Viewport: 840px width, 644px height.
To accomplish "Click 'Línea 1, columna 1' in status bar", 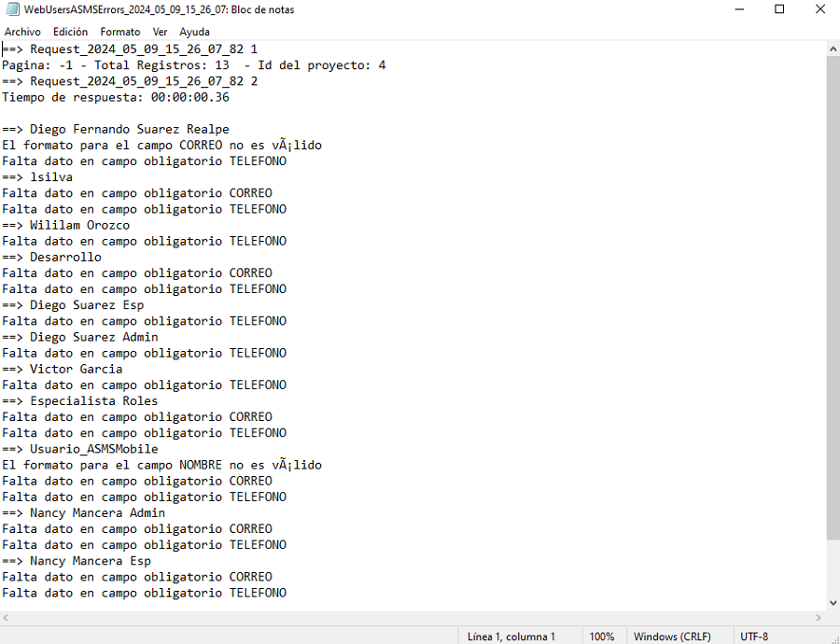I will (511, 637).
